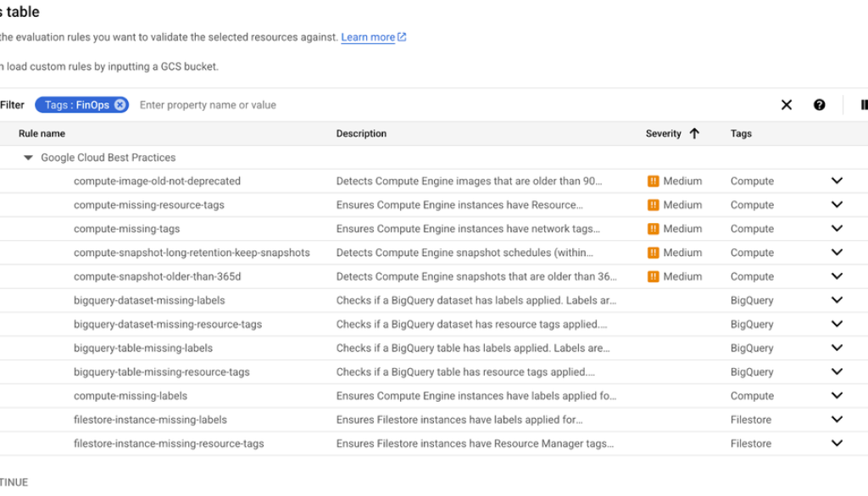Expand details for compute-image-old-not-deprecated
The width and height of the screenshot is (868, 496).
837,181
